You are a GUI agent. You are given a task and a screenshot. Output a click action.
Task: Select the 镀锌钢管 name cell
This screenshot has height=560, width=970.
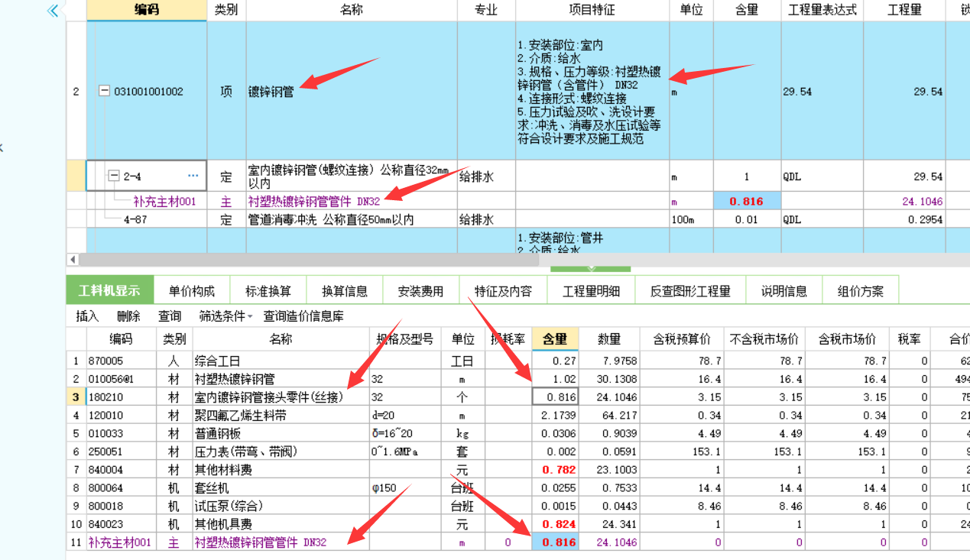point(352,91)
